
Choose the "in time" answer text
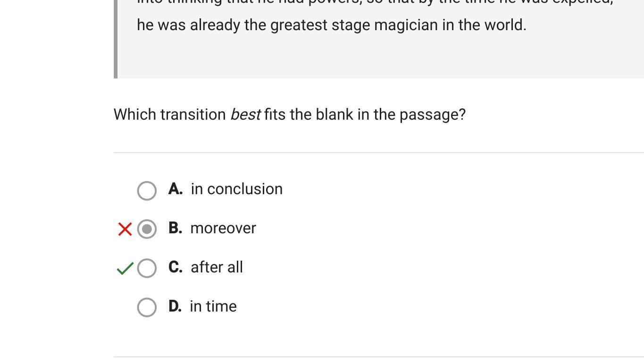point(213,306)
